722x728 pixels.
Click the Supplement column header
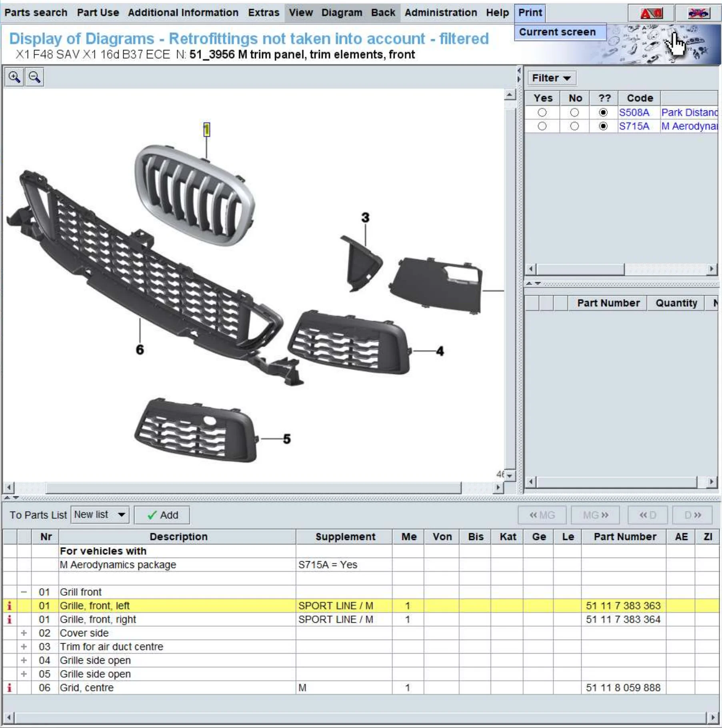click(x=344, y=537)
